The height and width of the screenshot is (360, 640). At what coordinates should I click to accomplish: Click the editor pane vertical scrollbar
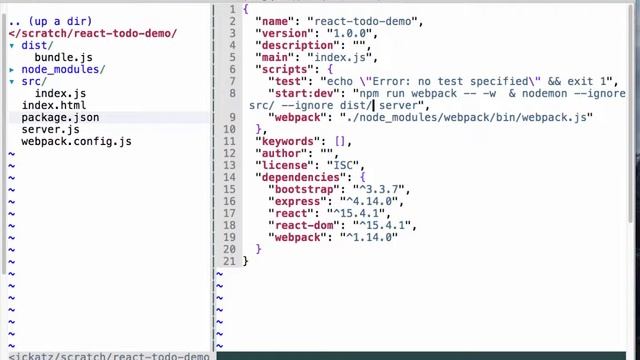point(630,114)
